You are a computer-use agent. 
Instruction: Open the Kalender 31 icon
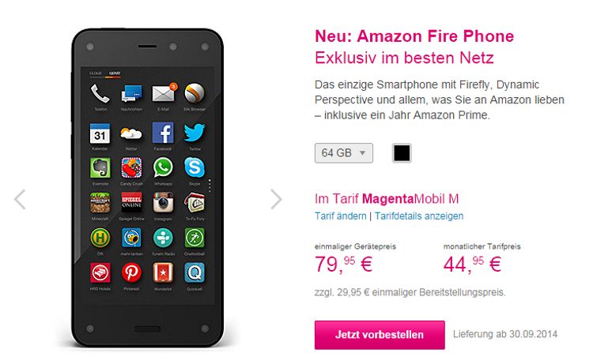click(x=100, y=133)
